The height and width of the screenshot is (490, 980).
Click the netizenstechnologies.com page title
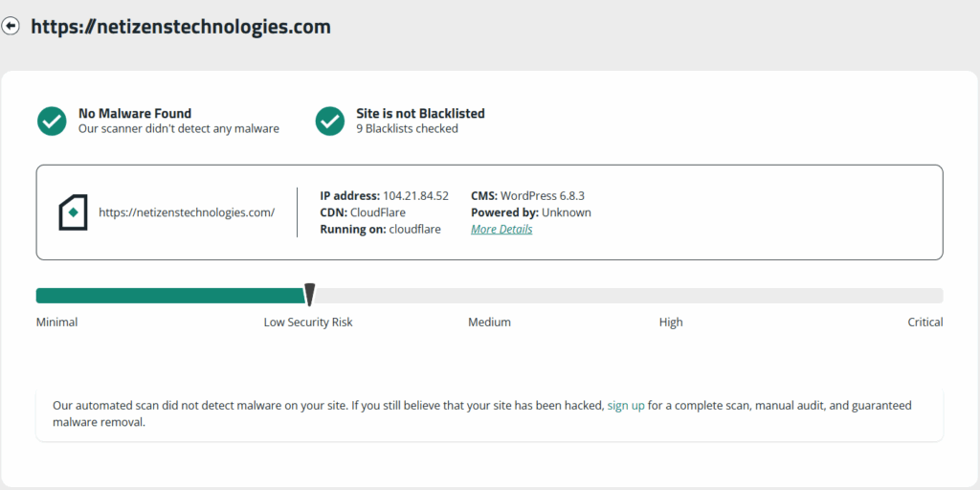pos(181,27)
